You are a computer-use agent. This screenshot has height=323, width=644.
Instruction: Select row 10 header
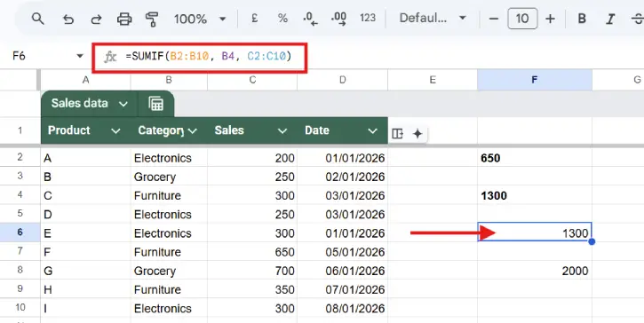(20, 307)
